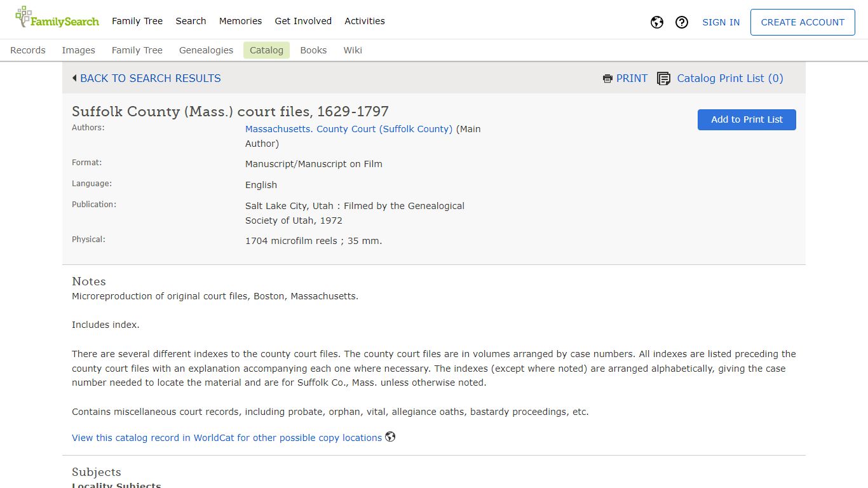Open the Search top menu
Viewport: 868px width, 488px height.
click(x=191, y=21)
